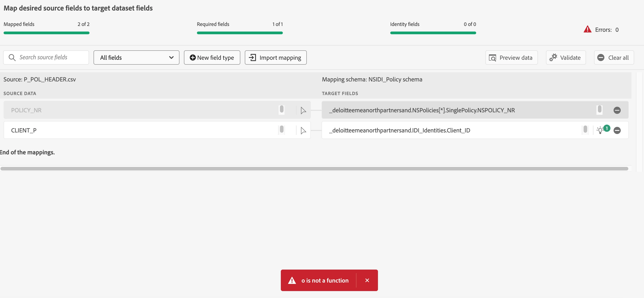
Task: Click the red Errors warning triangle
Action: (587, 30)
